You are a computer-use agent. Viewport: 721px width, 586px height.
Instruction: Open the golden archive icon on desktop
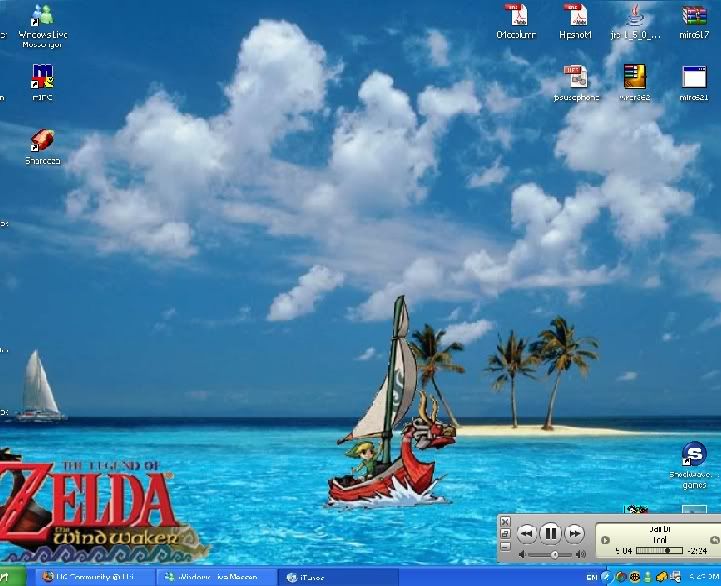635,83
